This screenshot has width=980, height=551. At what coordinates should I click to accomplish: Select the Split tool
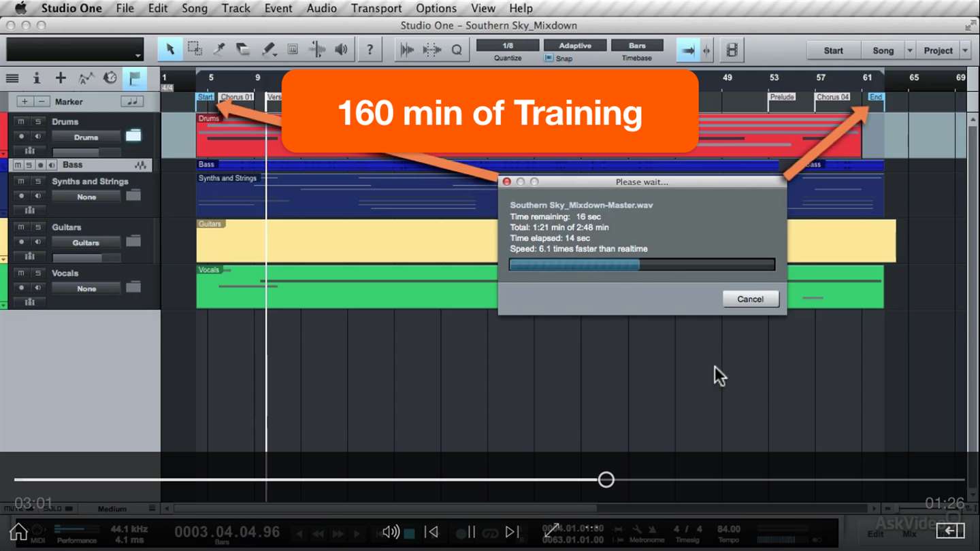[x=219, y=50]
